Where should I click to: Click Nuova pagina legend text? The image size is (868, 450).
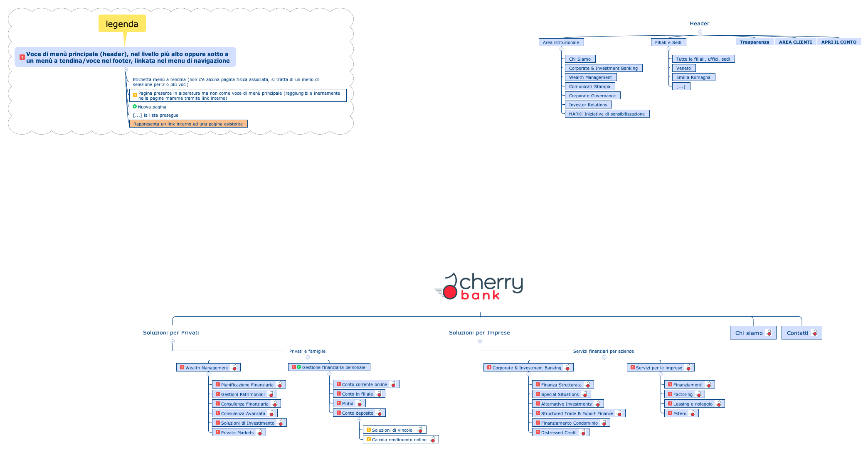tap(152, 107)
